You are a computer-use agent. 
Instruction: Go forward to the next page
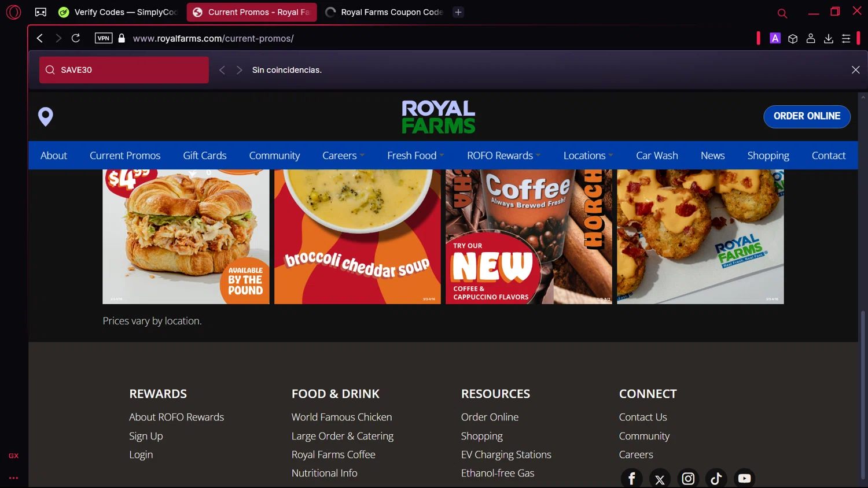pyautogui.click(x=58, y=38)
